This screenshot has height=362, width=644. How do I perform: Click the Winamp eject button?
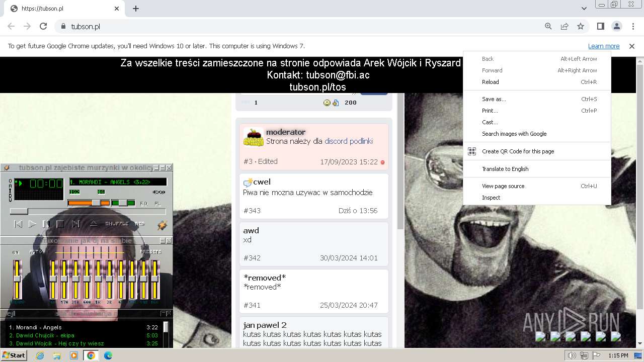[x=94, y=224]
